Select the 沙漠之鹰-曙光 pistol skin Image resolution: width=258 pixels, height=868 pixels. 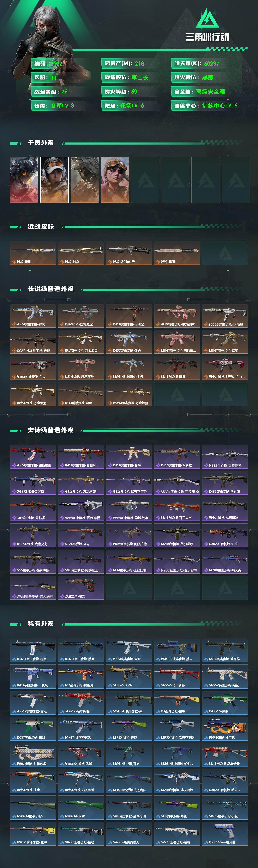pyautogui.click(x=81, y=588)
